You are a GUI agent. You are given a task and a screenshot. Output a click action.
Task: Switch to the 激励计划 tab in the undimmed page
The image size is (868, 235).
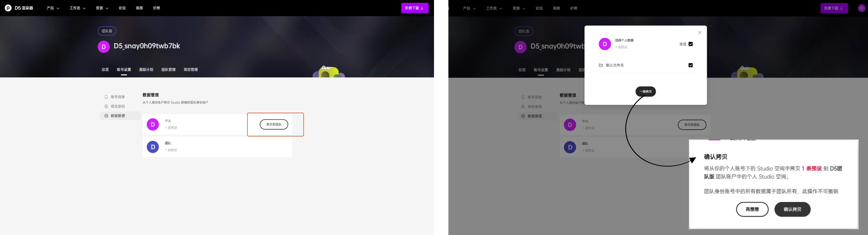click(x=146, y=70)
